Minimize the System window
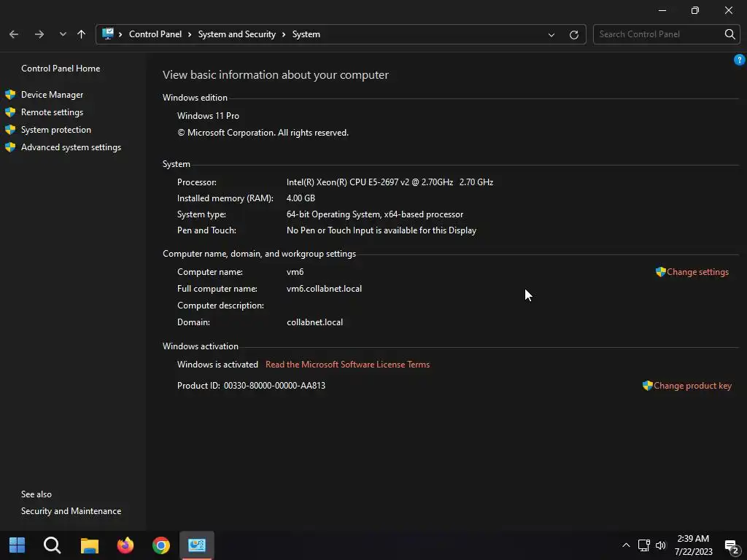 coord(662,10)
